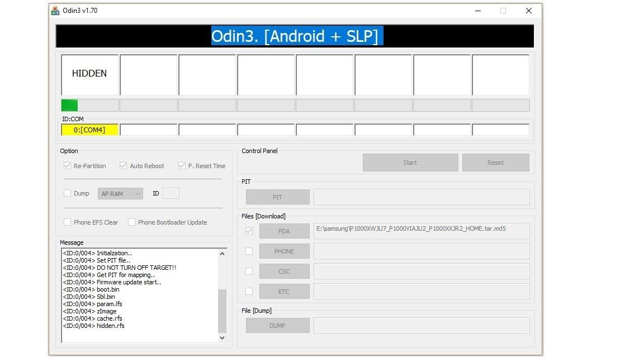644x362 pixels.
Task: Click the 'DO NOT TURN OFF TARGET!!' log line
Action: click(x=120, y=268)
